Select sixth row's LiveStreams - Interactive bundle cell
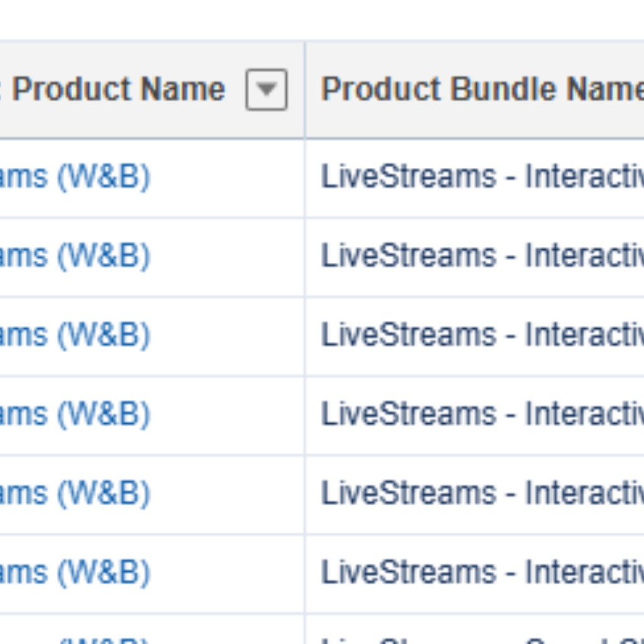 [x=475, y=574]
